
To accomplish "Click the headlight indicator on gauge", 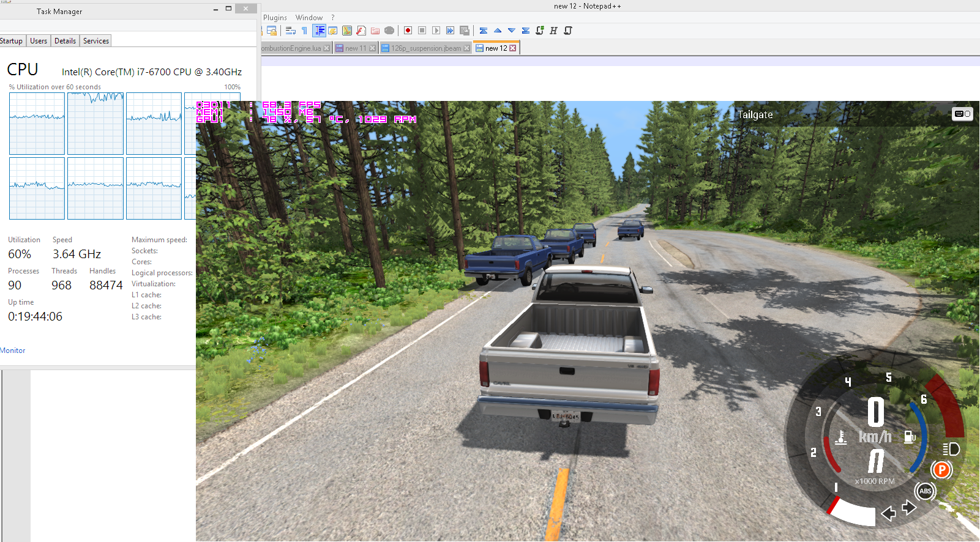I will (951, 450).
